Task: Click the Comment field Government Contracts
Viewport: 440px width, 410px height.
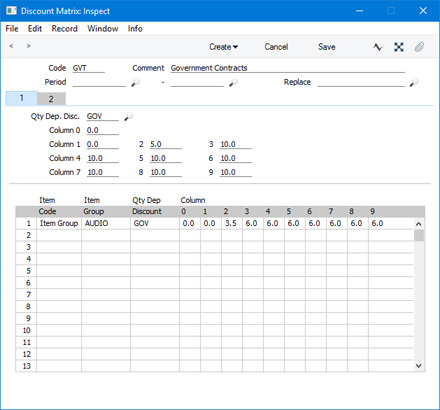Action: (287, 68)
